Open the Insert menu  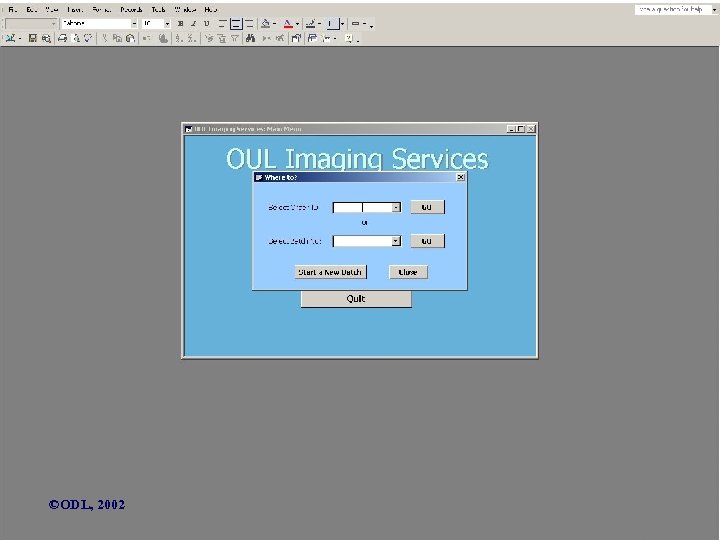point(75,9)
